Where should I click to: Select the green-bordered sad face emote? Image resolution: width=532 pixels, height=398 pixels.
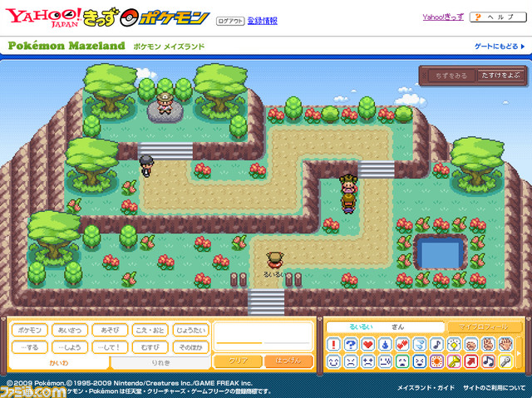pyautogui.click(x=402, y=361)
